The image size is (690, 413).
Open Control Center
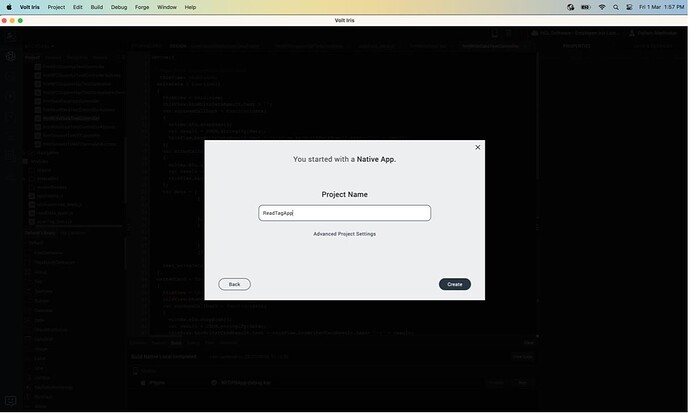(x=630, y=7)
